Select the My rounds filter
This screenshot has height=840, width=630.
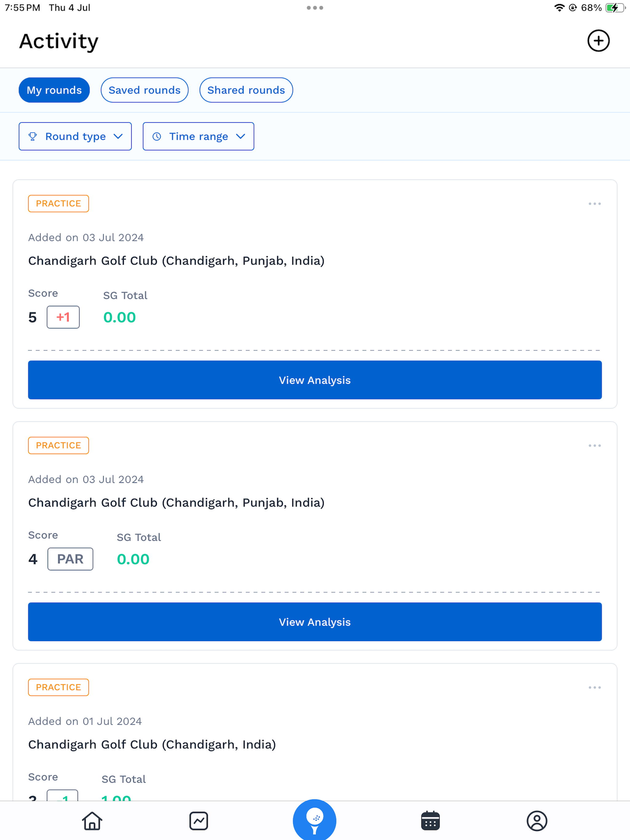point(54,90)
